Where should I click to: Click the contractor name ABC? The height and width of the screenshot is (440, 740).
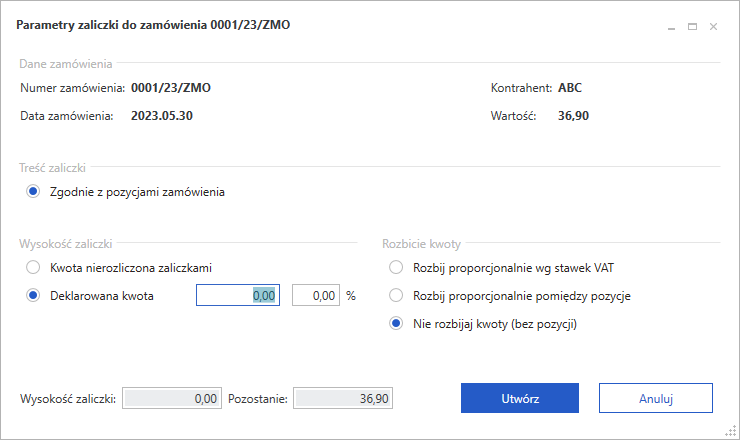(570, 87)
